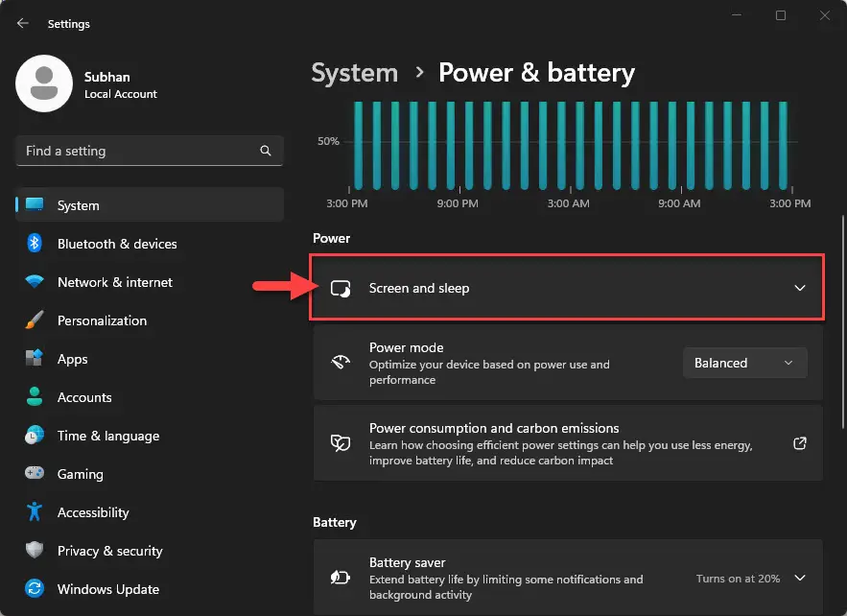847x616 pixels.
Task: Open System settings in sidebar
Action: (150, 205)
